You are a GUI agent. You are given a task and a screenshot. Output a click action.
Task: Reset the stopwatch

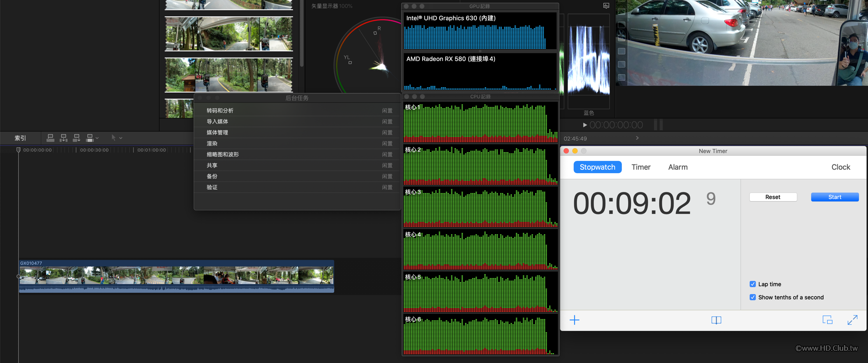[773, 197]
